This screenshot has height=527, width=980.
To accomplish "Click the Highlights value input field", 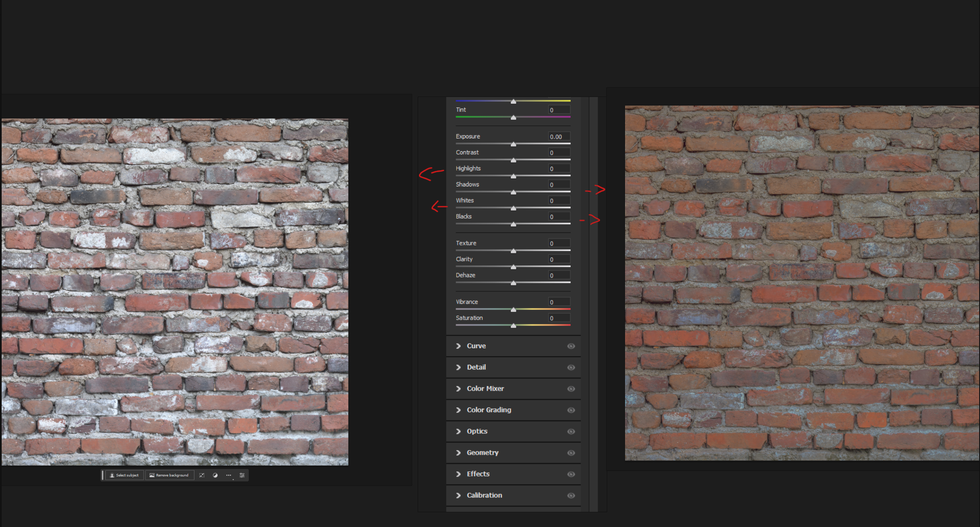I will (559, 169).
